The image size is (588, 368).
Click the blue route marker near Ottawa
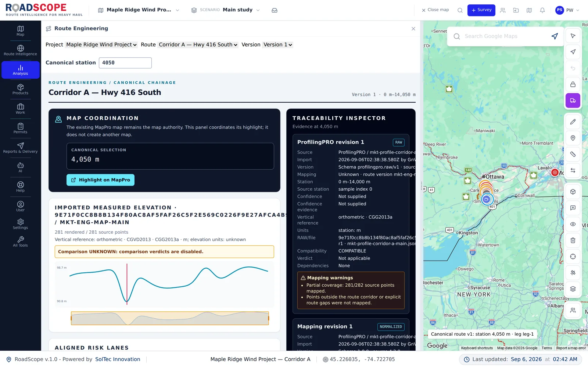click(x=487, y=199)
